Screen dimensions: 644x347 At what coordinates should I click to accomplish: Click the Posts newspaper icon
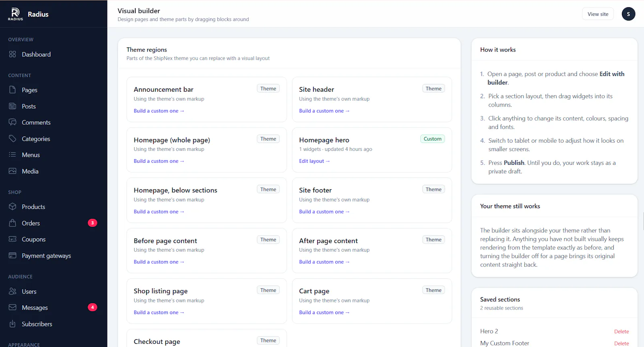coord(12,106)
